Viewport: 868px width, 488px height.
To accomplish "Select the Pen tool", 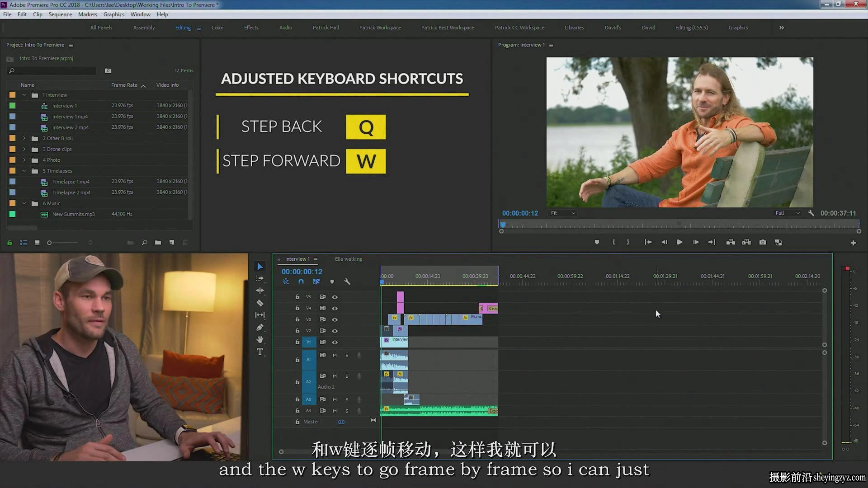I will [x=260, y=327].
